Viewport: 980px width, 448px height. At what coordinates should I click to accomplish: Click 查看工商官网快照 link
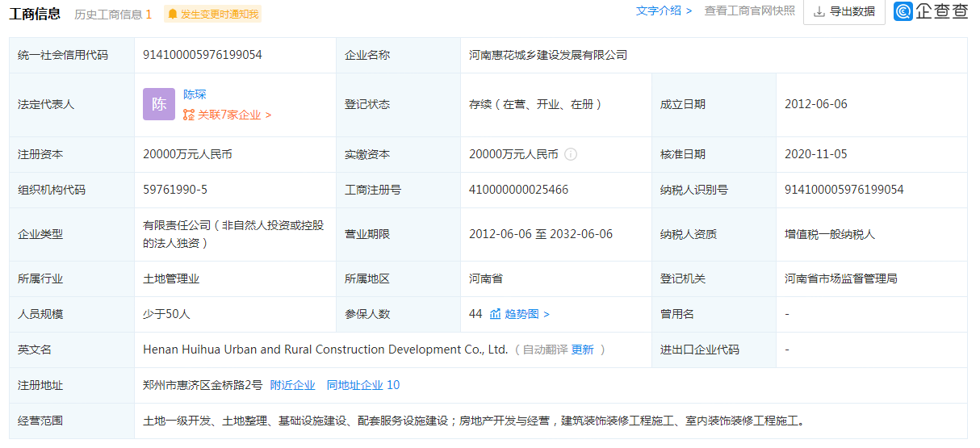click(749, 10)
